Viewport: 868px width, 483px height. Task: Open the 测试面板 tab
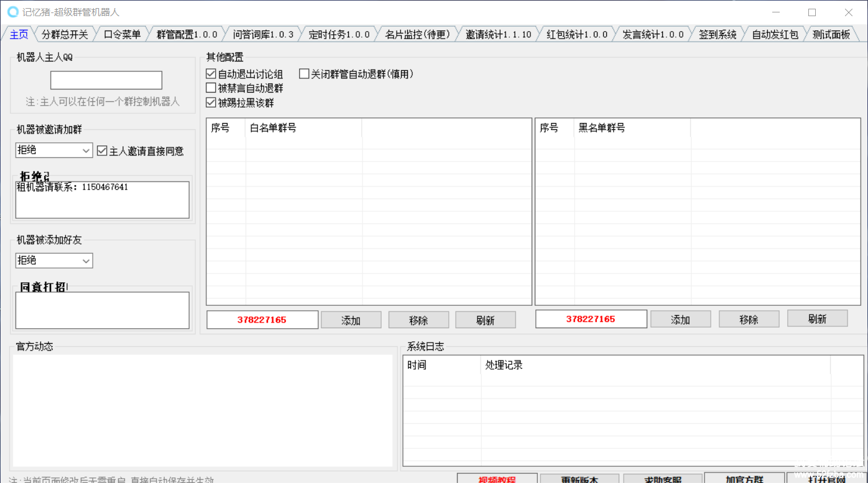(831, 34)
